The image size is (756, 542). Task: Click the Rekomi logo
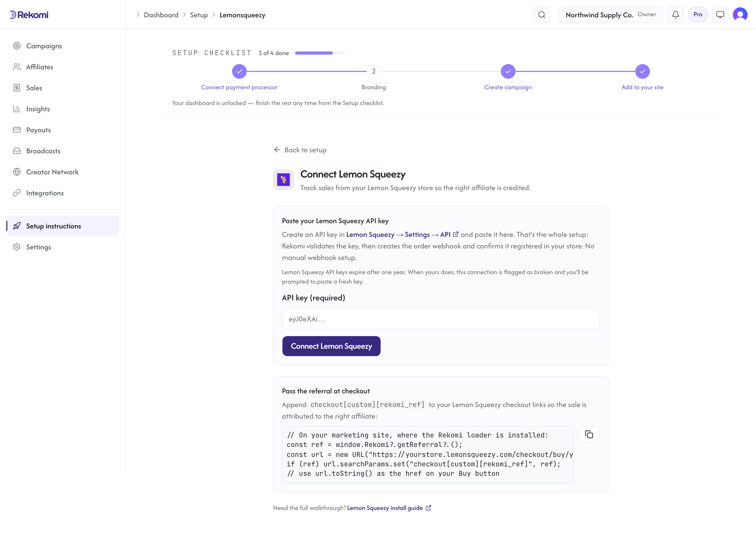(x=29, y=15)
